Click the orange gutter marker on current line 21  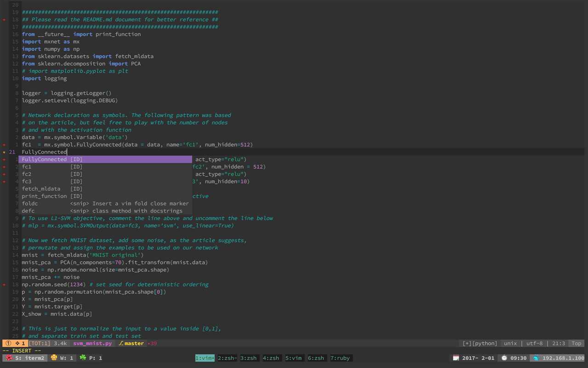pyautogui.click(x=4, y=152)
